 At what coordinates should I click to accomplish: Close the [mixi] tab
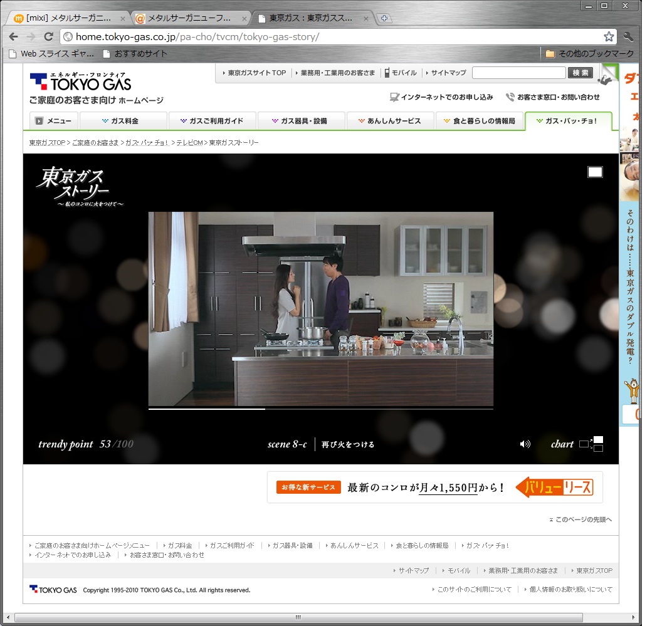[x=123, y=18]
